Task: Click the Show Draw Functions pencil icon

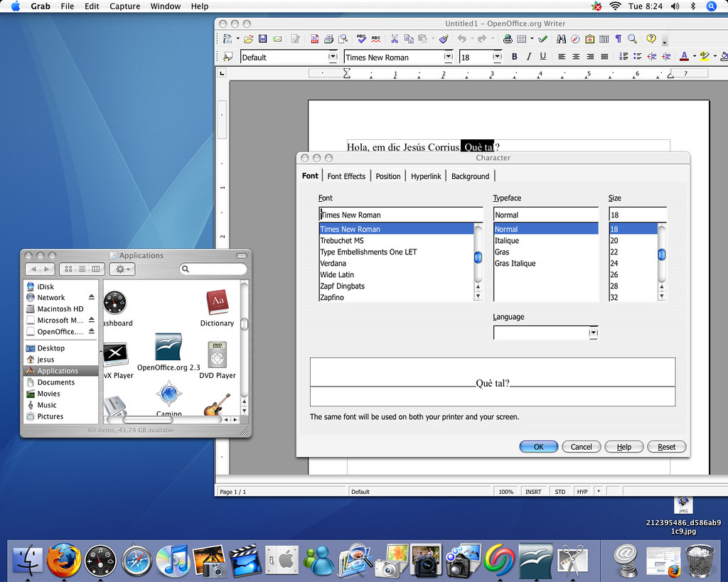Action: click(542, 39)
